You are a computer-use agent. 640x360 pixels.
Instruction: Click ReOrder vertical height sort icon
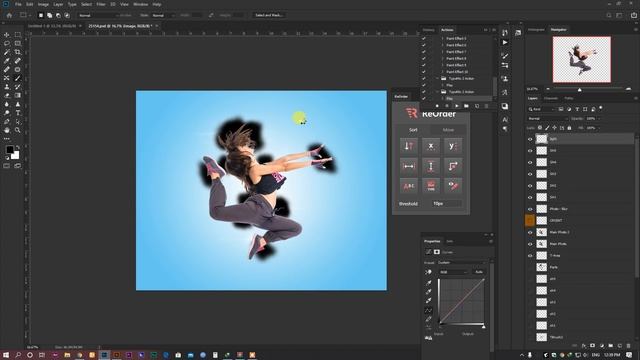(431, 166)
